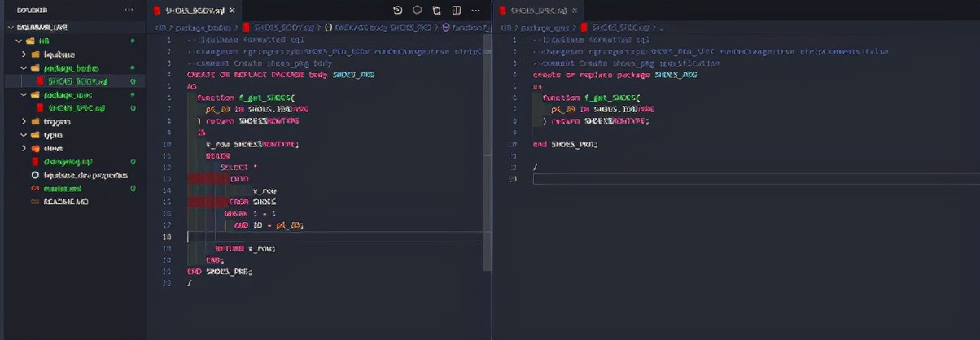980x340 pixels.
Task: Click 'RETURN v_row;' line in left editor
Action: click(246, 248)
